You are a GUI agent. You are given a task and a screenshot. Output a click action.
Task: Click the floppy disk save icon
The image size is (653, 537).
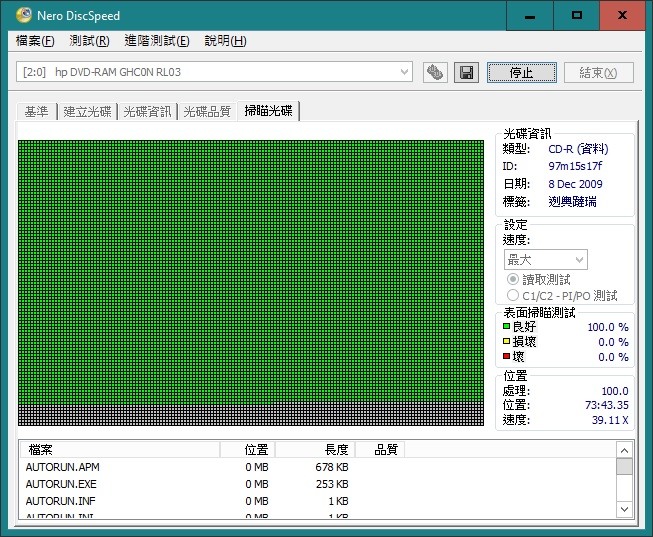pyautogui.click(x=466, y=73)
